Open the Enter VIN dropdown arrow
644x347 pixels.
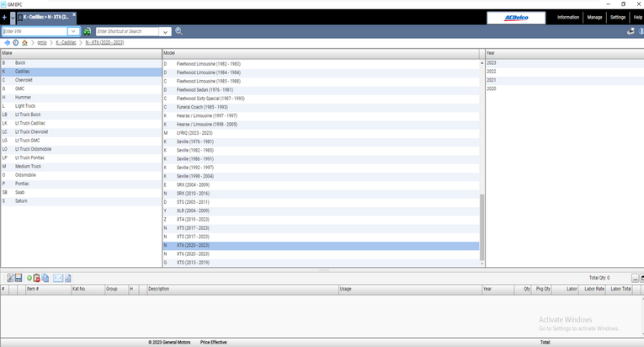tap(73, 31)
